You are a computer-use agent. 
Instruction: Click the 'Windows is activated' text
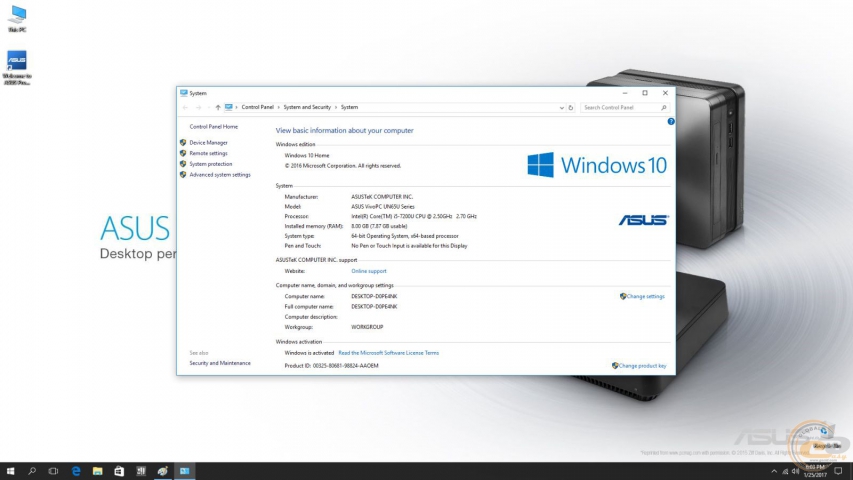[x=308, y=353]
